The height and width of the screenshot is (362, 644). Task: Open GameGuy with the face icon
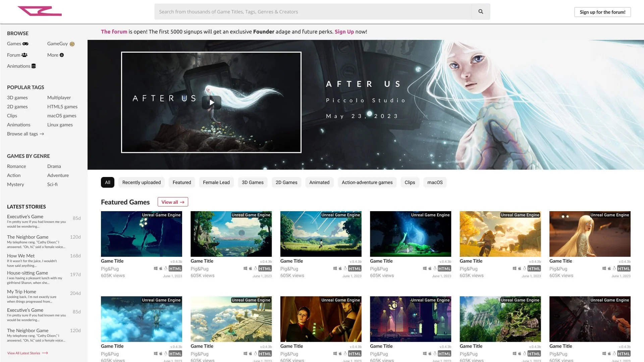[x=61, y=44]
